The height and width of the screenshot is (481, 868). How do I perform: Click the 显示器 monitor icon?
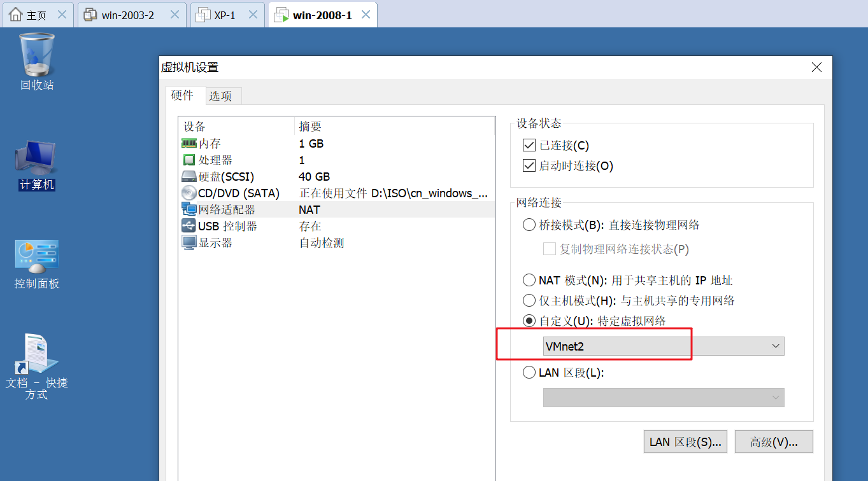click(x=189, y=242)
